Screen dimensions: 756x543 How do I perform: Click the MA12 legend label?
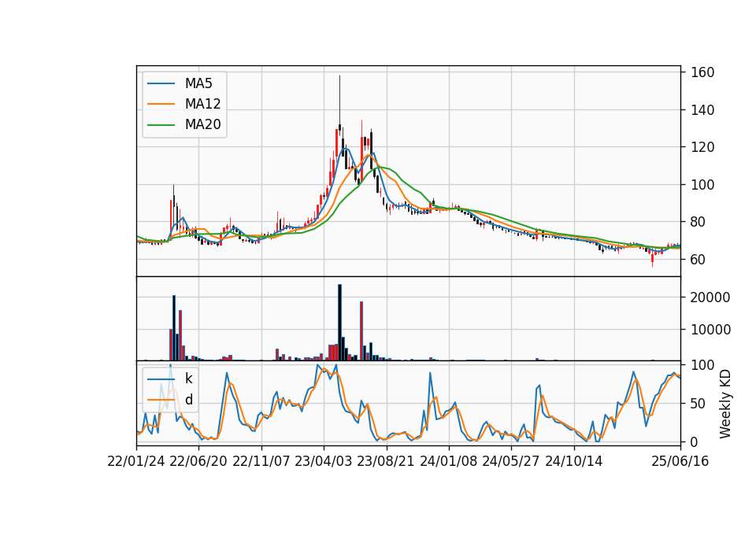(x=202, y=104)
